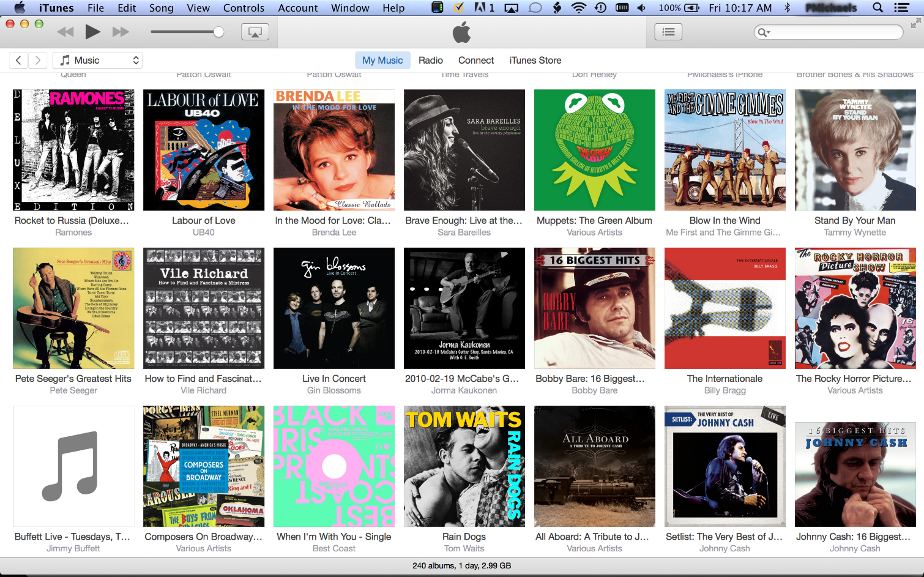Open the File menu
924x577 pixels.
pyautogui.click(x=95, y=8)
